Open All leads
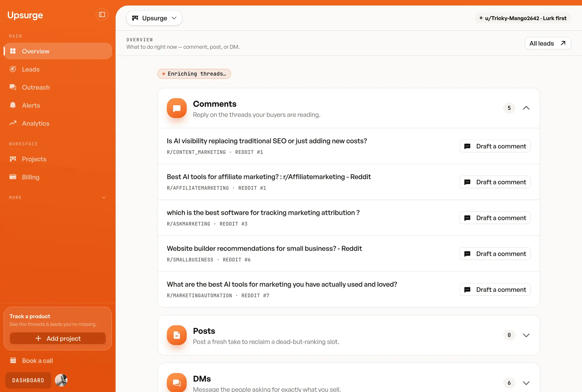 click(x=548, y=43)
